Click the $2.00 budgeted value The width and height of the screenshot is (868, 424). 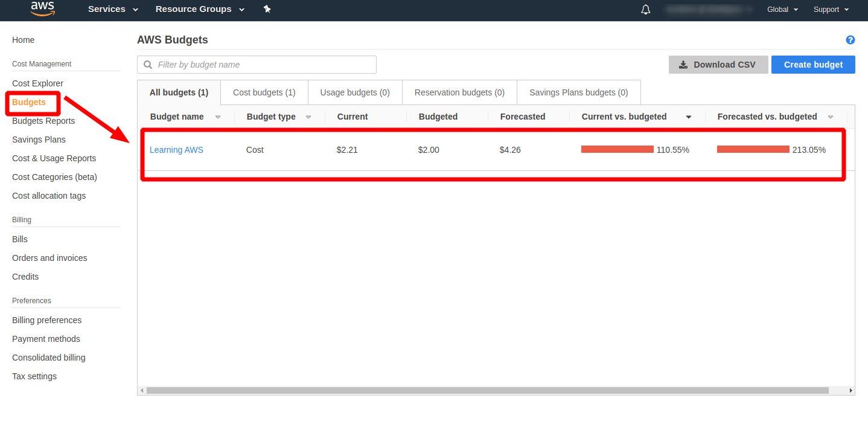coord(429,150)
